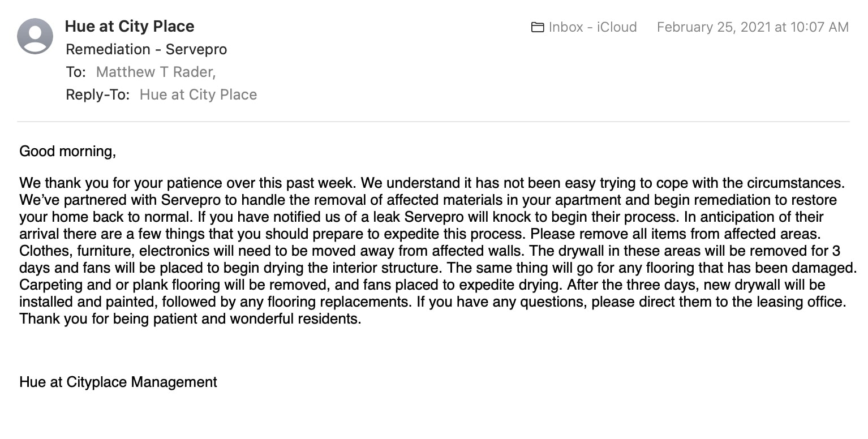The image size is (868, 439).
Task: Click recipient Matthew T Rader
Action: pos(156,72)
